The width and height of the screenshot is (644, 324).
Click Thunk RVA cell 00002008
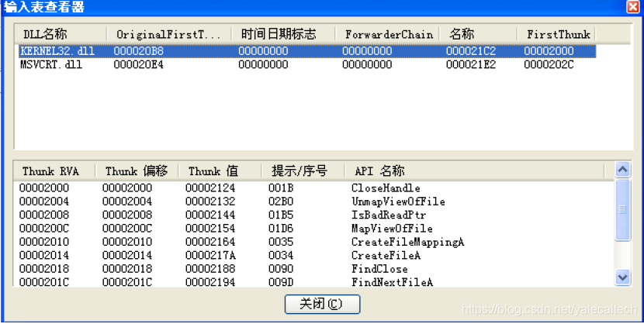(44, 215)
